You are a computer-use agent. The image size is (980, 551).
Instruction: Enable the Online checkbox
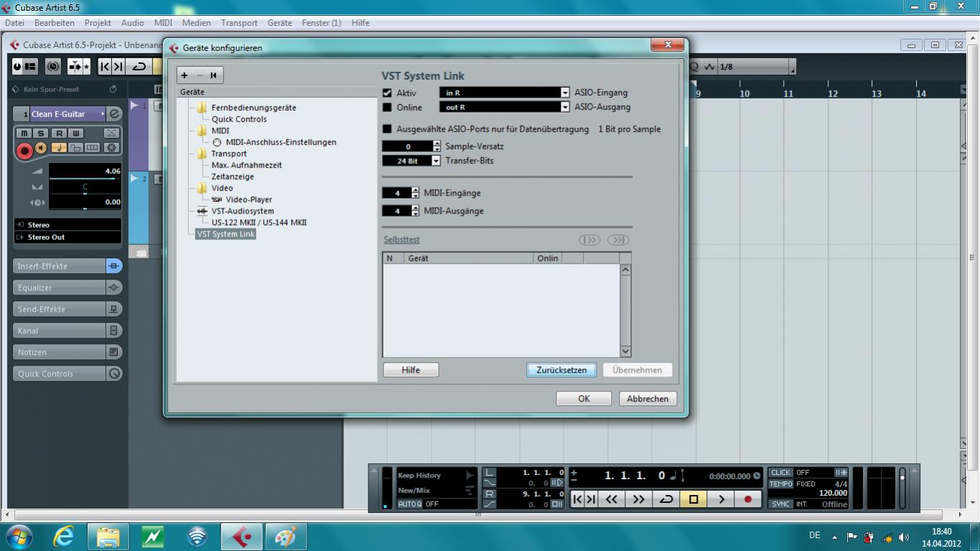click(x=388, y=108)
